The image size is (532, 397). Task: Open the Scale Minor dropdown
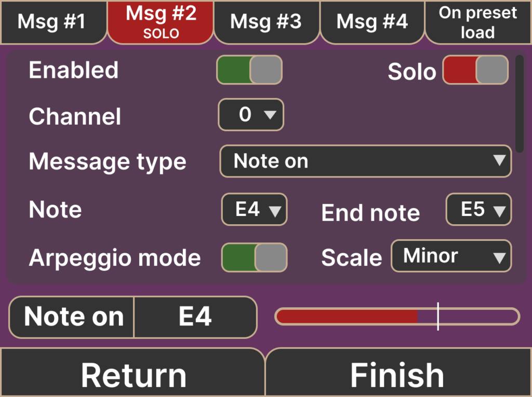coord(451,256)
